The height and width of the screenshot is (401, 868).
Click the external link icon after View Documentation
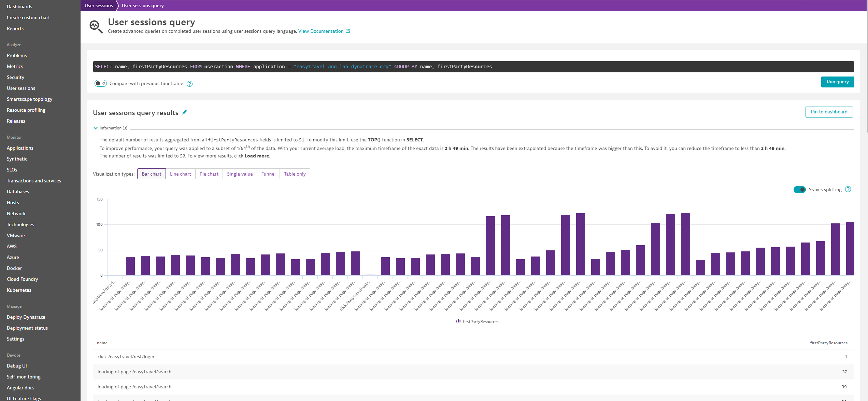348,31
